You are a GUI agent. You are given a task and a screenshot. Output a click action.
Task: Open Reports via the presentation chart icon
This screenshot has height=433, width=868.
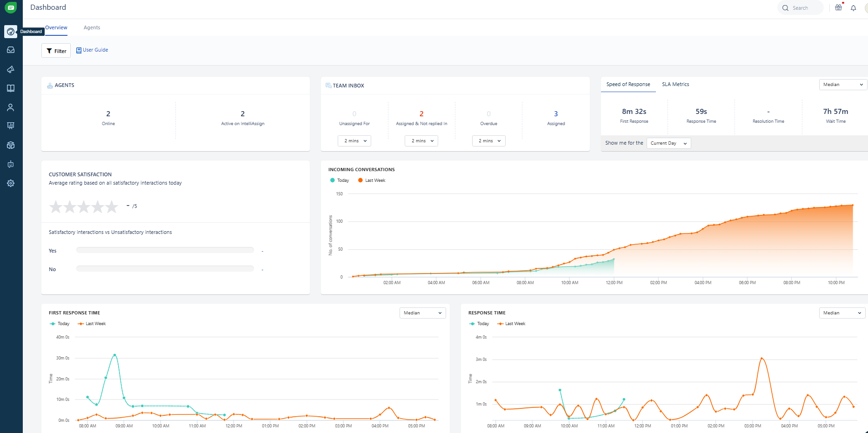11,126
